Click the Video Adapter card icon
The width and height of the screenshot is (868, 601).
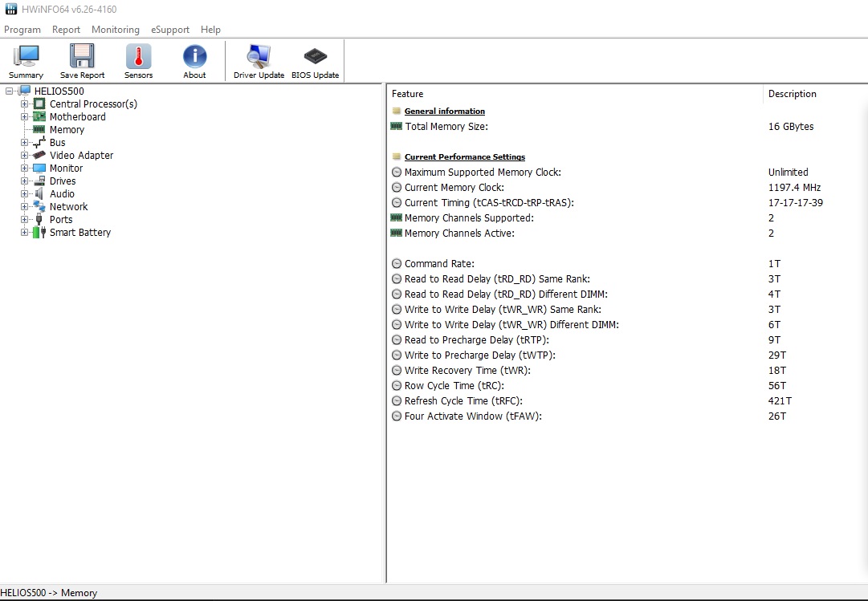[39, 155]
